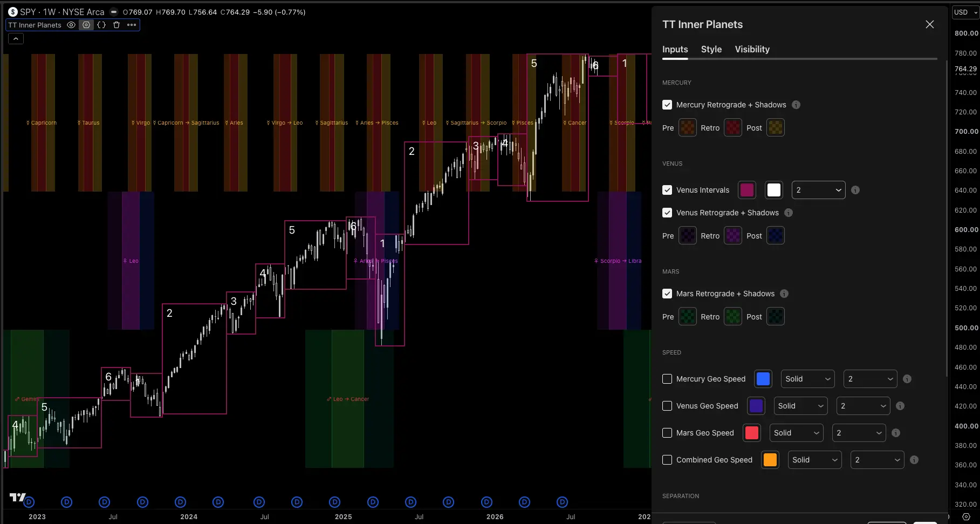
Task: Change Venus Geo Speed purple color swatch
Action: (x=756, y=406)
